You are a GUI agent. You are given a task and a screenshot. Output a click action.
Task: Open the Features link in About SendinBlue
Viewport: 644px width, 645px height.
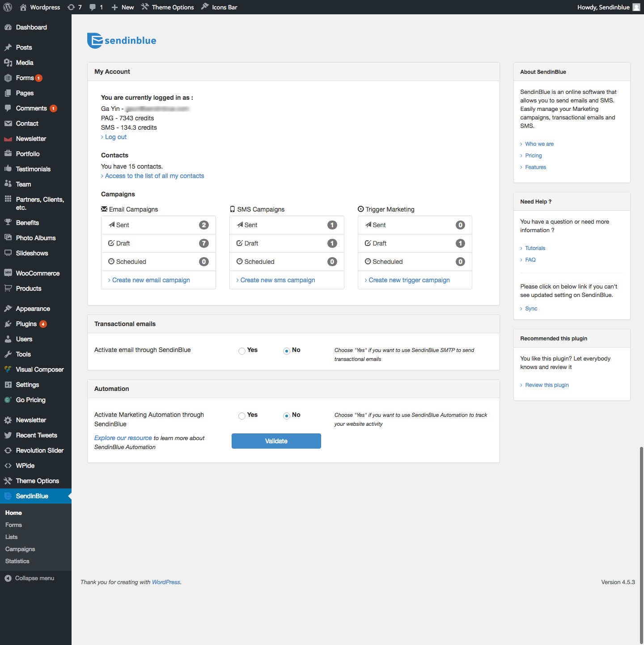536,167
